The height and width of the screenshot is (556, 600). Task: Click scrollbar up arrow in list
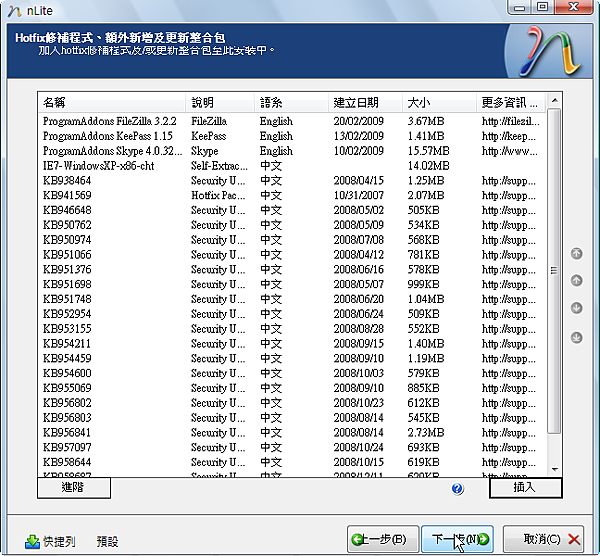[x=554, y=101]
